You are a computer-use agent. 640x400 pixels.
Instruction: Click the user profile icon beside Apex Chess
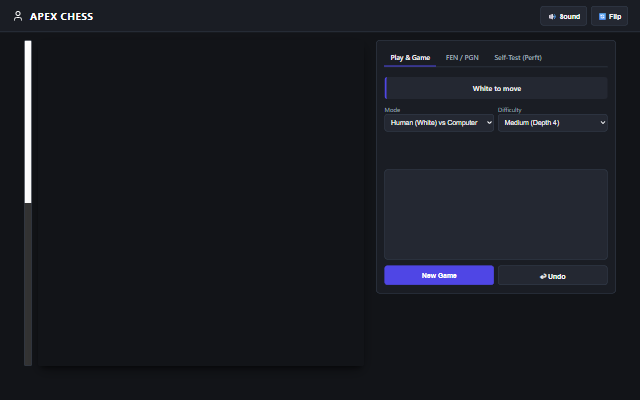pos(18,16)
